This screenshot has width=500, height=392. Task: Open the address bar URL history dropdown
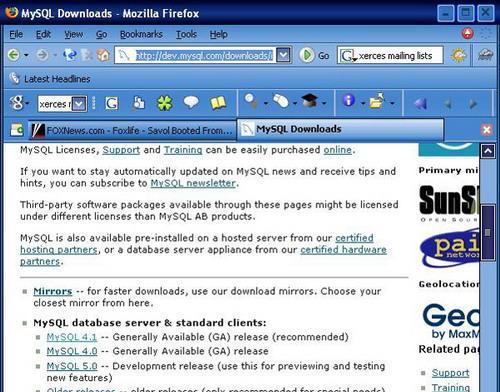(x=283, y=55)
